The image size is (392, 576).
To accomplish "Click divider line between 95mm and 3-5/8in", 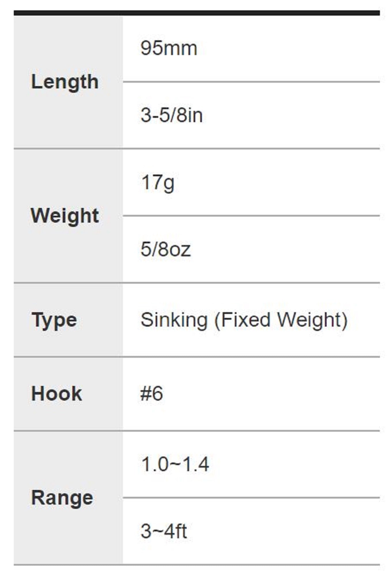I will tap(251, 82).
